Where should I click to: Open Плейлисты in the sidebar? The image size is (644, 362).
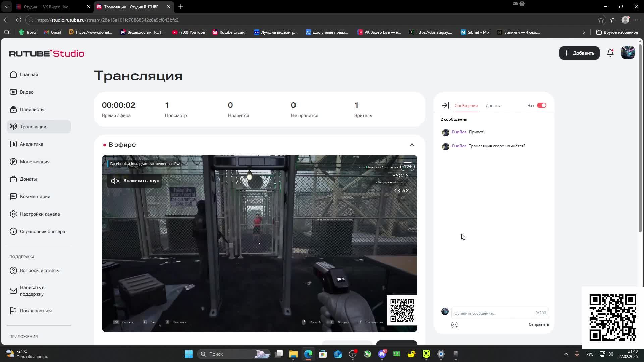pyautogui.click(x=32, y=109)
